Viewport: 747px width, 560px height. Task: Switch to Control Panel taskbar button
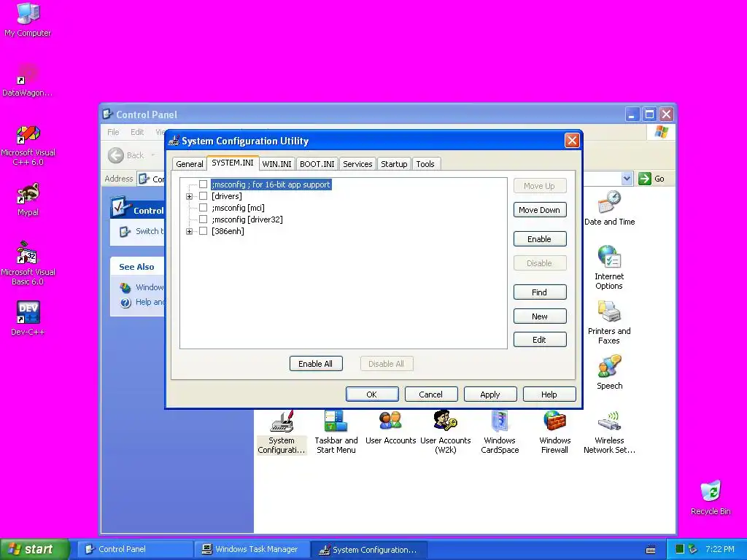(135, 549)
